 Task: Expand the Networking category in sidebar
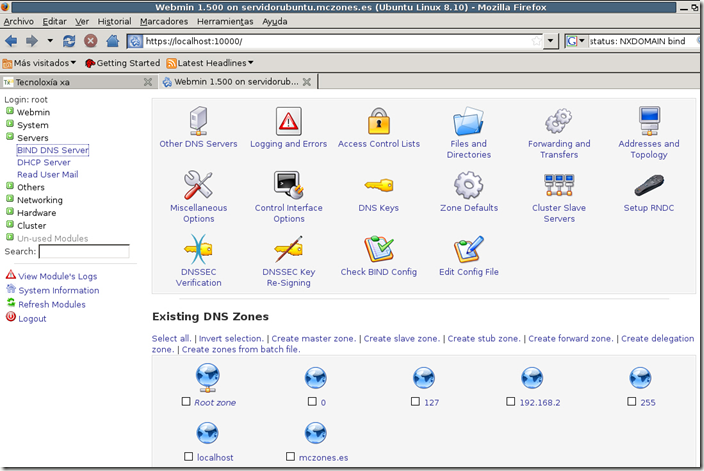[10, 198]
